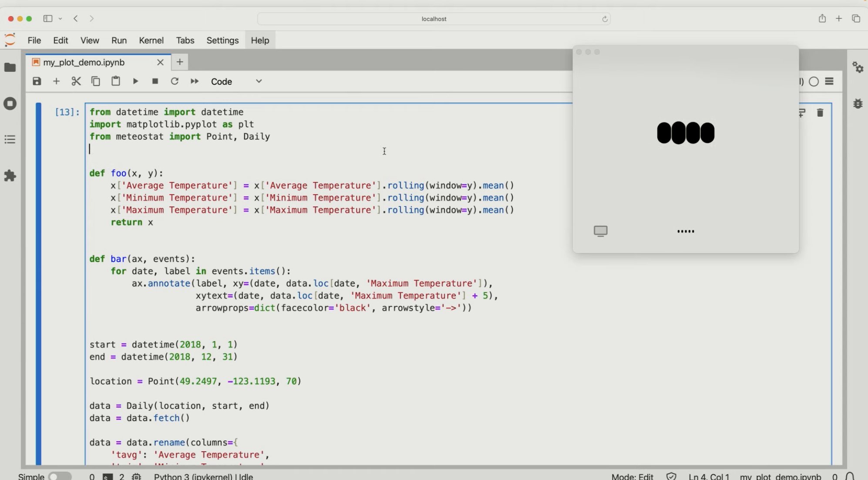Click the data = data.fetch() line

click(140, 418)
